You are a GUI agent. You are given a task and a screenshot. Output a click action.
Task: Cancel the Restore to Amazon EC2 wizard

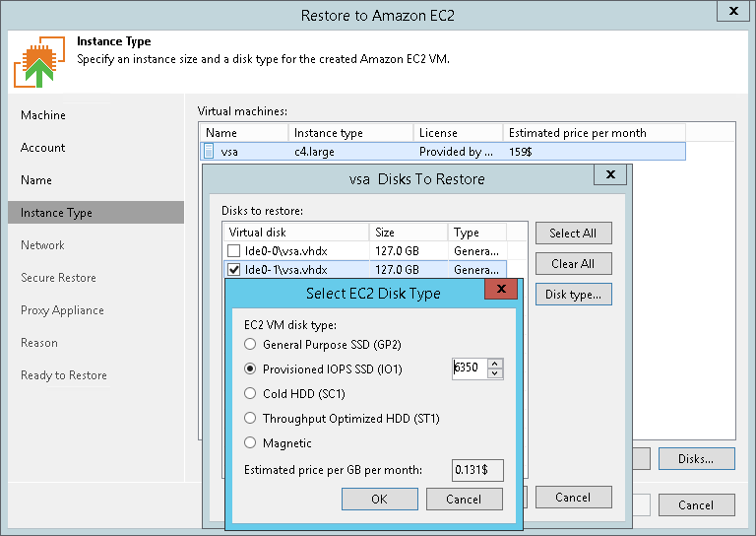click(697, 505)
